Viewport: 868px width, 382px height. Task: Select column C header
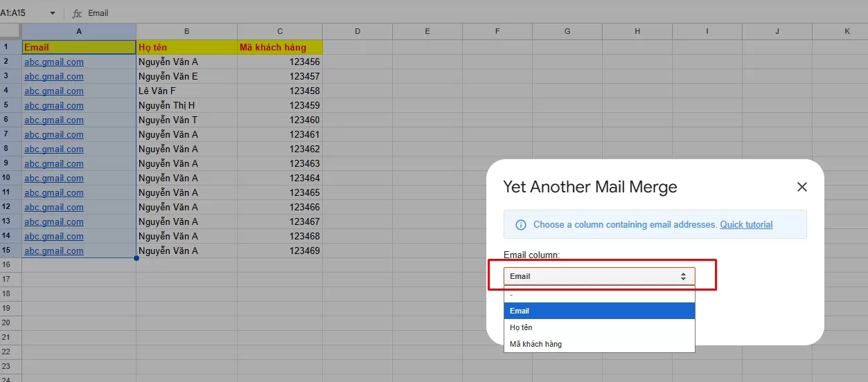coord(280,31)
